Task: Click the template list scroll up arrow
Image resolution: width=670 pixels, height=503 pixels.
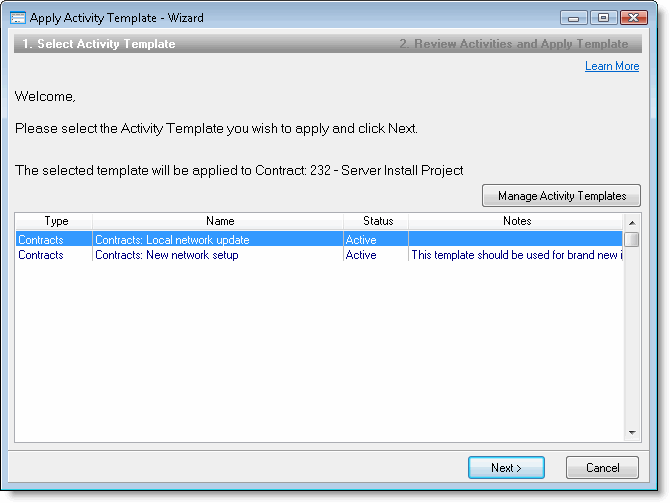Action: pyautogui.click(x=632, y=222)
